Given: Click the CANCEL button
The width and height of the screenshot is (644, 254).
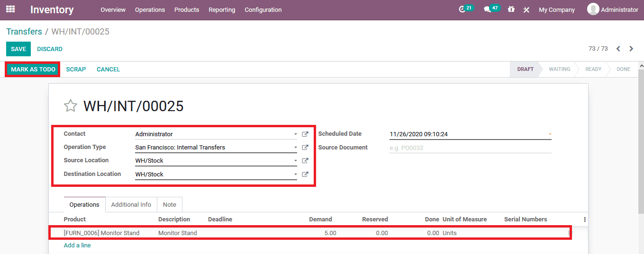Looking at the screenshot, I should 109,70.
